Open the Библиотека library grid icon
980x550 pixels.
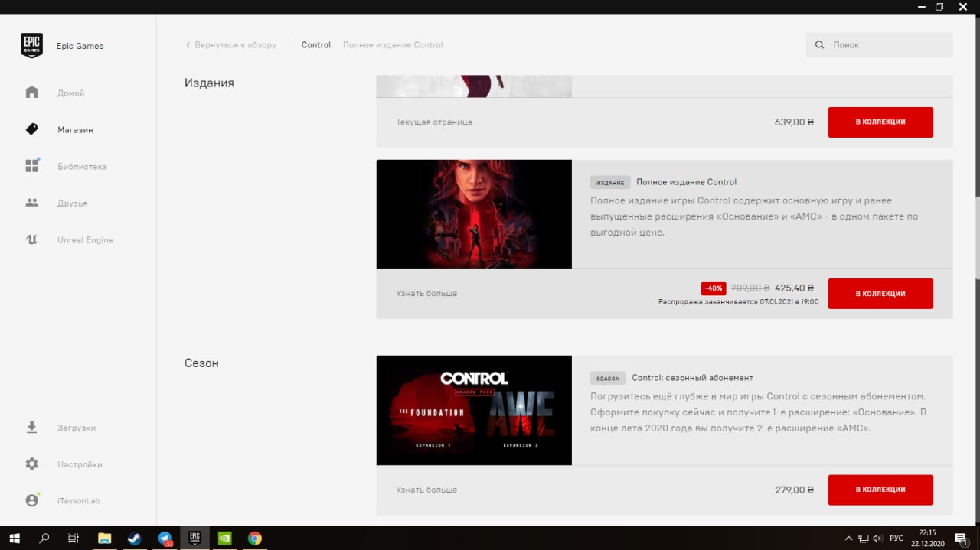coord(31,166)
